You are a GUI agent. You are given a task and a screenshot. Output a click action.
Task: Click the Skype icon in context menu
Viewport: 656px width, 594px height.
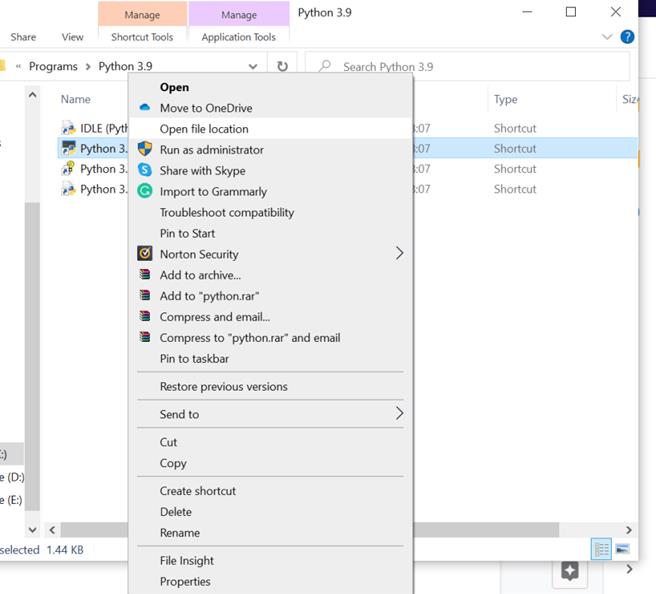145,170
